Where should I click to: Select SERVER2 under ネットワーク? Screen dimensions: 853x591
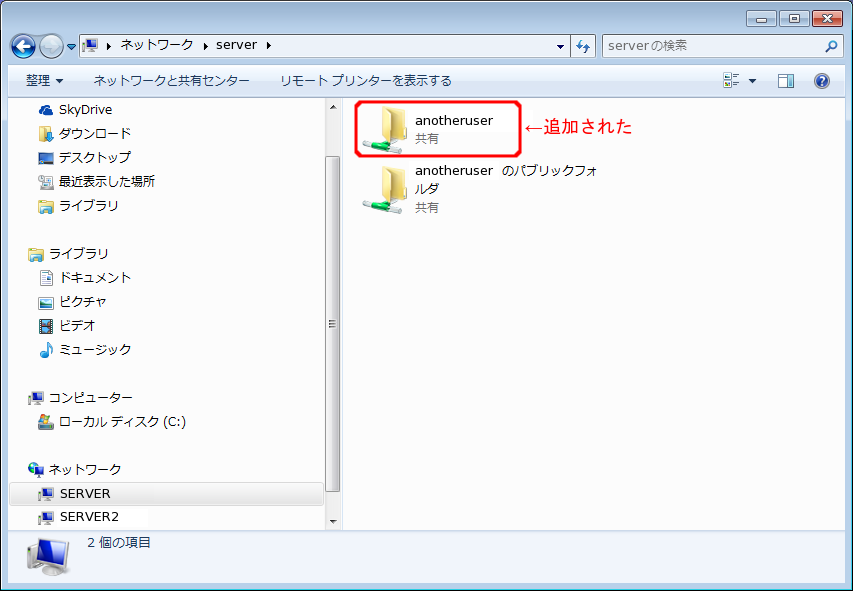pos(89,517)
